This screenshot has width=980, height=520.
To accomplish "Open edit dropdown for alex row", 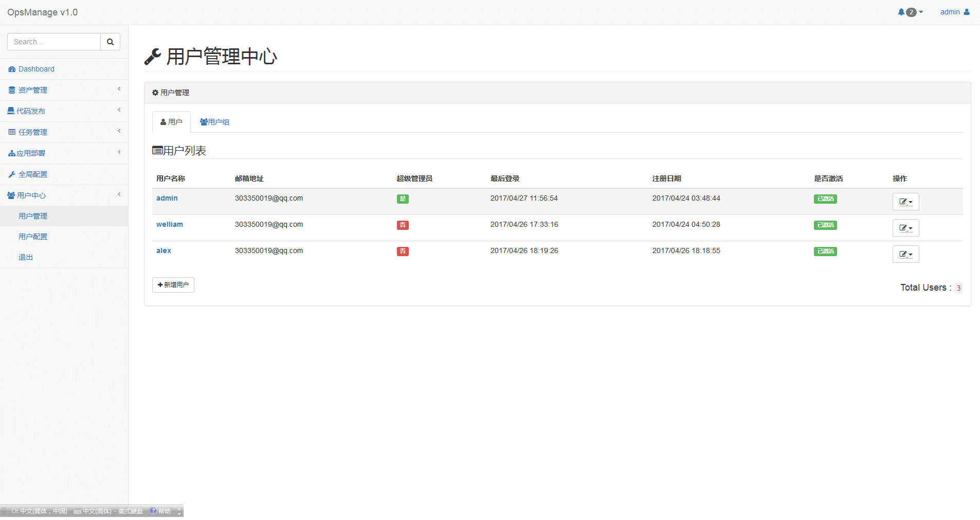I will coord(905,254).
